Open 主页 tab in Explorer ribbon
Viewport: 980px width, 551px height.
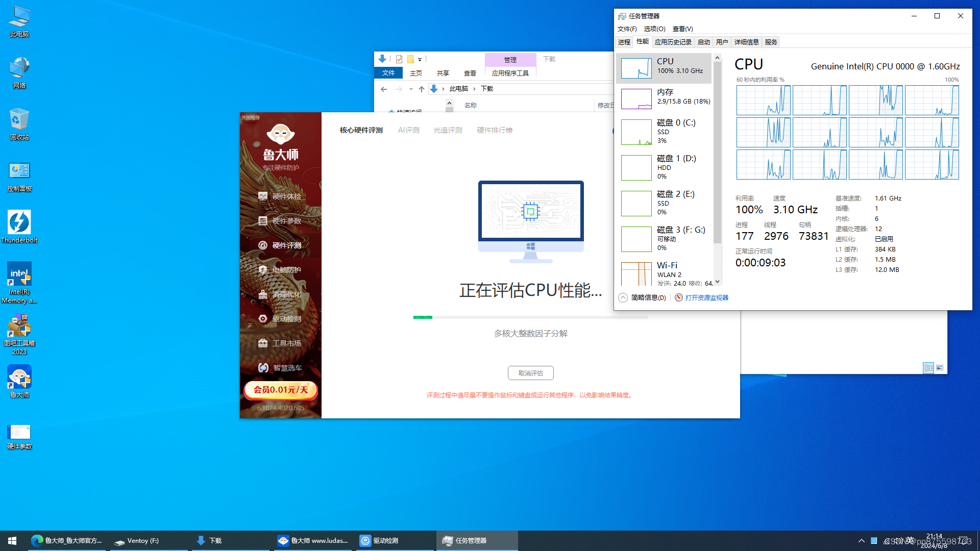[416, 73]
